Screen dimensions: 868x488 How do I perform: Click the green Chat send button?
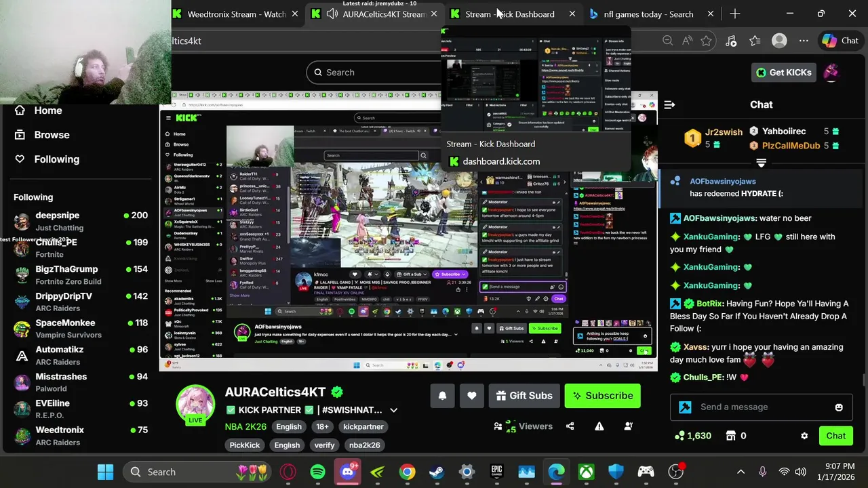835,436
